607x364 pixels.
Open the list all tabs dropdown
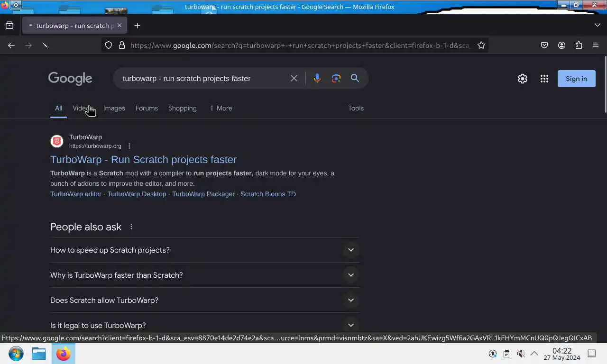tap(597, 25)
